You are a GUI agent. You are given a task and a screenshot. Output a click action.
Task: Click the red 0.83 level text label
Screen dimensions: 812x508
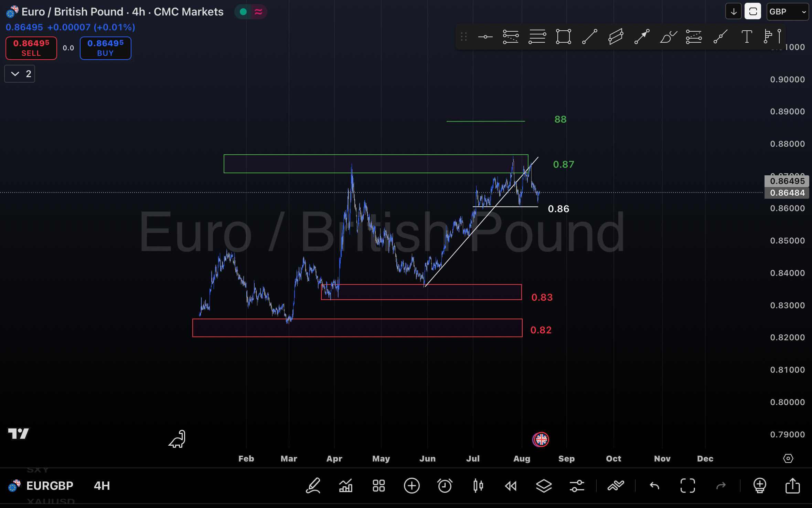[542, 297]
